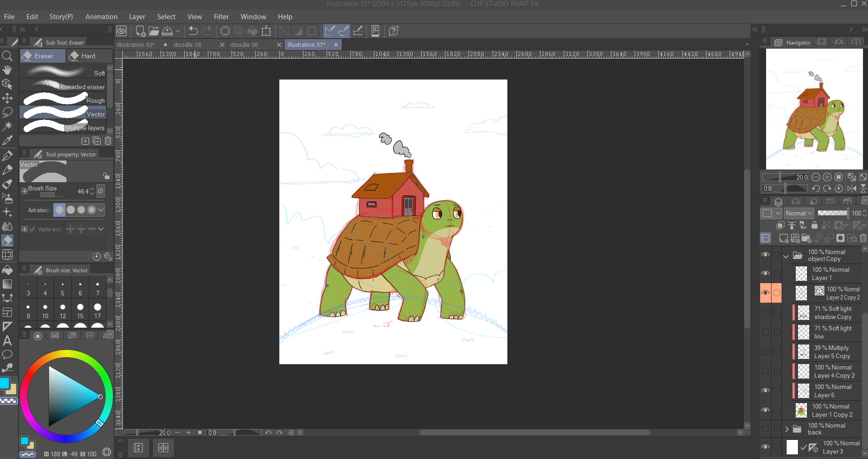The width and height of the screenshot is (868, 459).
Task: Switch to the doodle 08 tab
Action: 187,45
